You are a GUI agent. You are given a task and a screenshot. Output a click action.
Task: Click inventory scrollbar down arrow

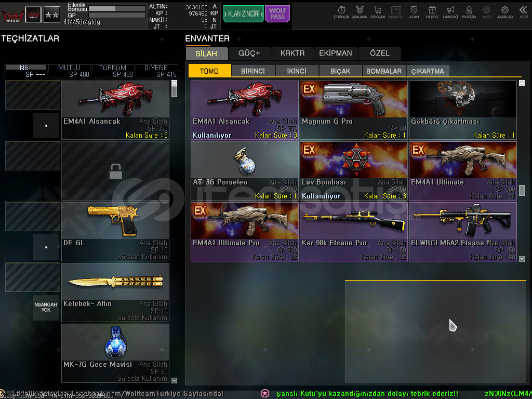pos(522,259)
